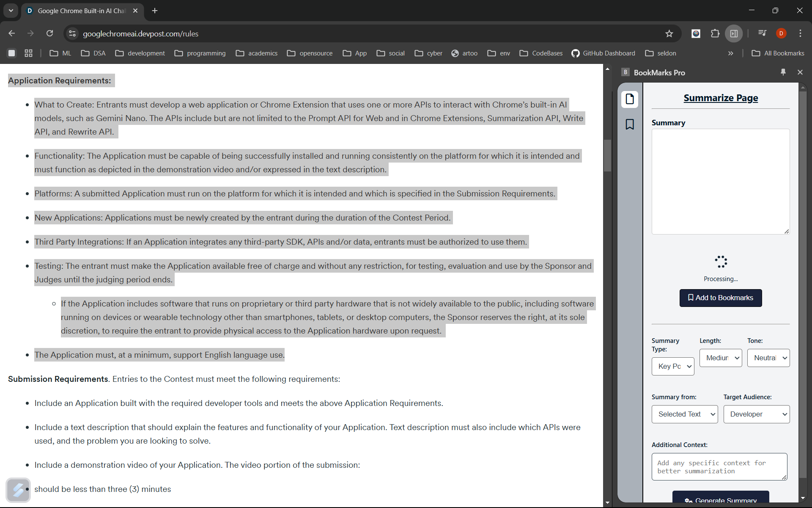Screen dimensions: 812x508
Task: Select the Target Audience Developer dropdown
Action: point(756,414)
